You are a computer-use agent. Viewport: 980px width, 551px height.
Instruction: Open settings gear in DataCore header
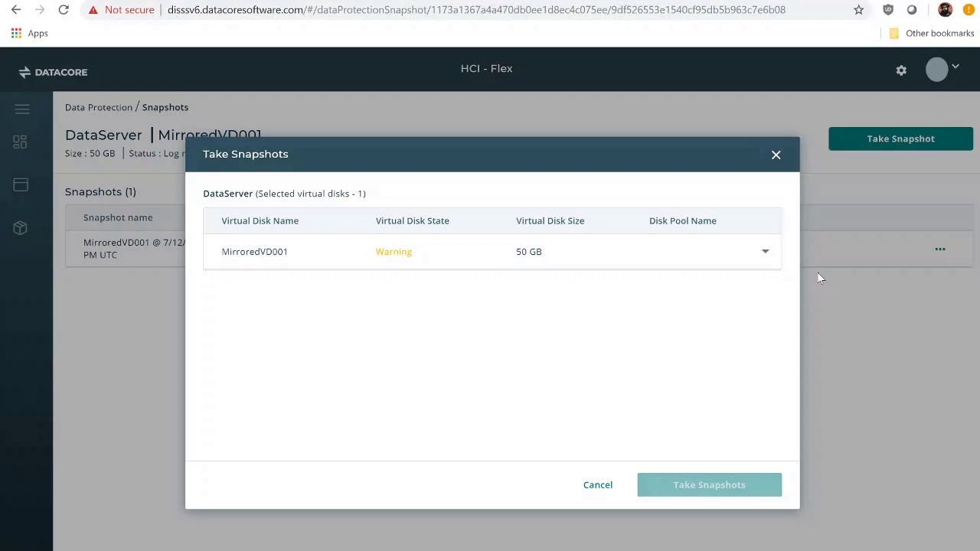[x=901, y=70]
